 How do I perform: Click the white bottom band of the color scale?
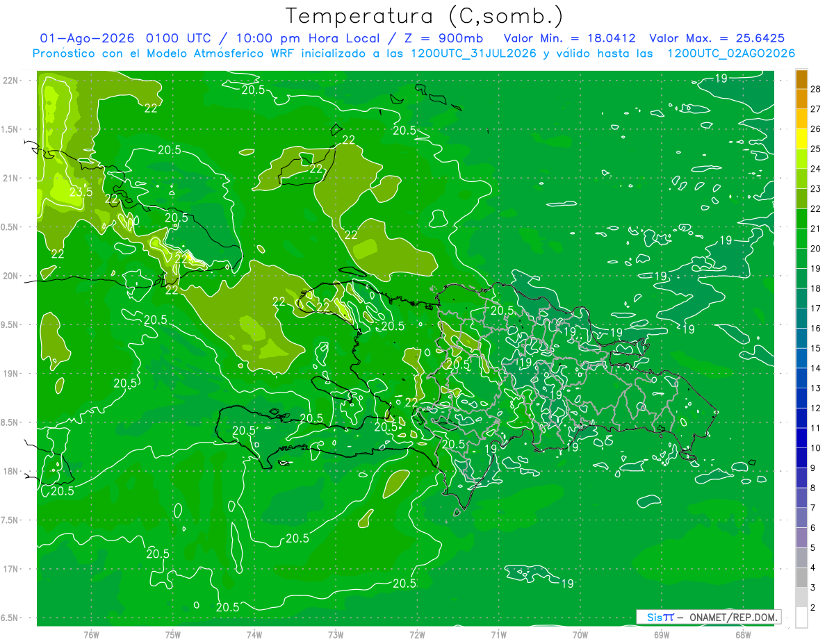pos(802,618)
